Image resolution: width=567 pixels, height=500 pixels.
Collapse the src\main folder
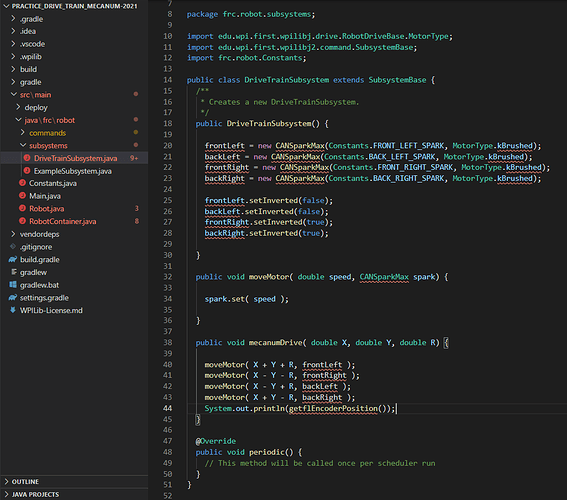coord(14,94)
